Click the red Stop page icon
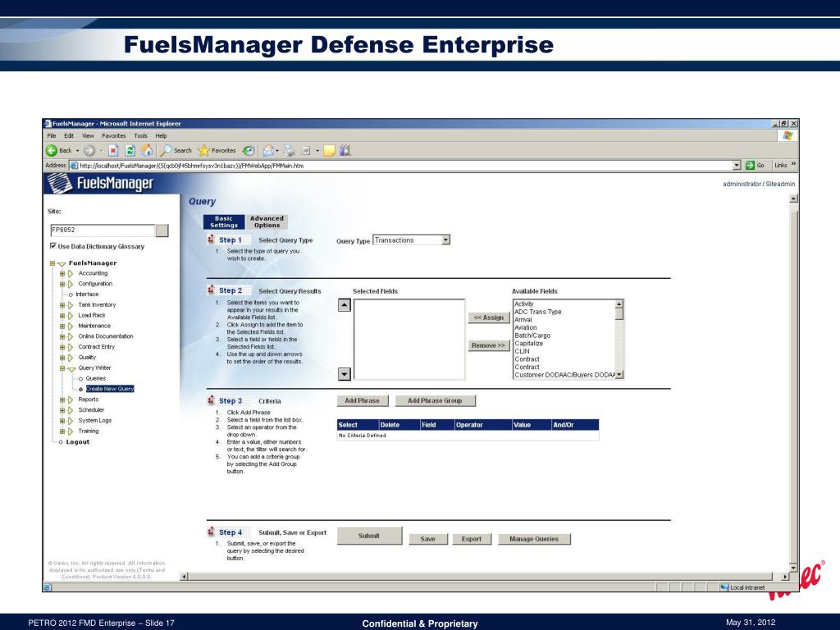Viewport: 840px width, 630px height. click(112, 151)
